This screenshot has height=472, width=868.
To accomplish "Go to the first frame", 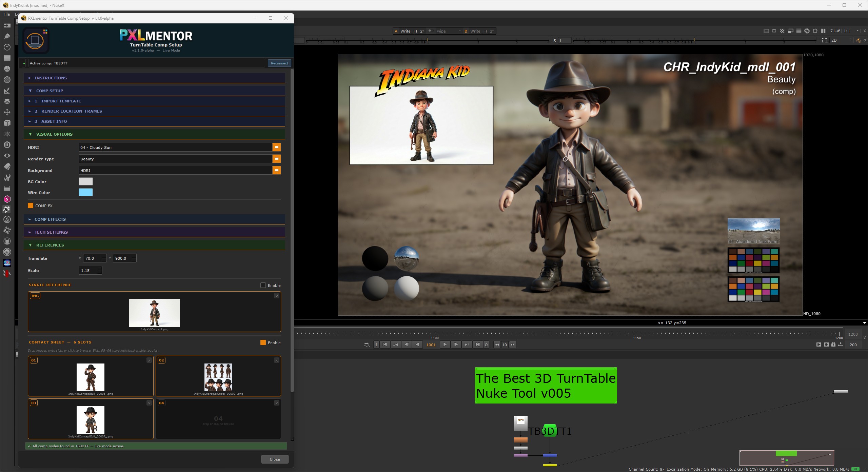I will tap(385, 345).
